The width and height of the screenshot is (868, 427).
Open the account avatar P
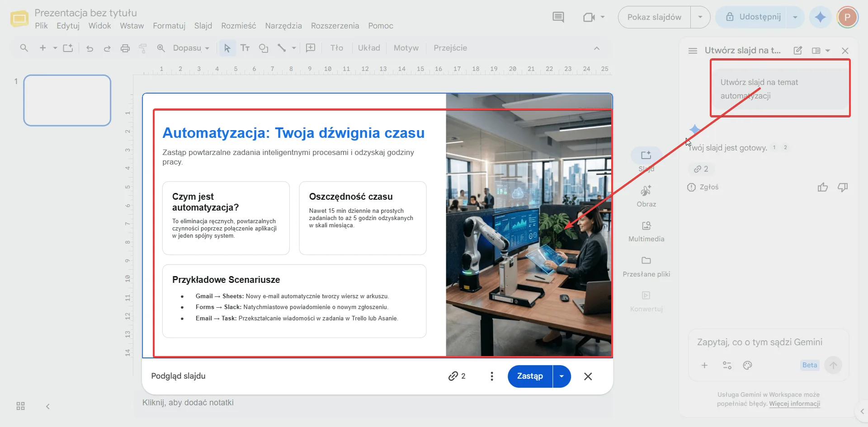point(847,17)
